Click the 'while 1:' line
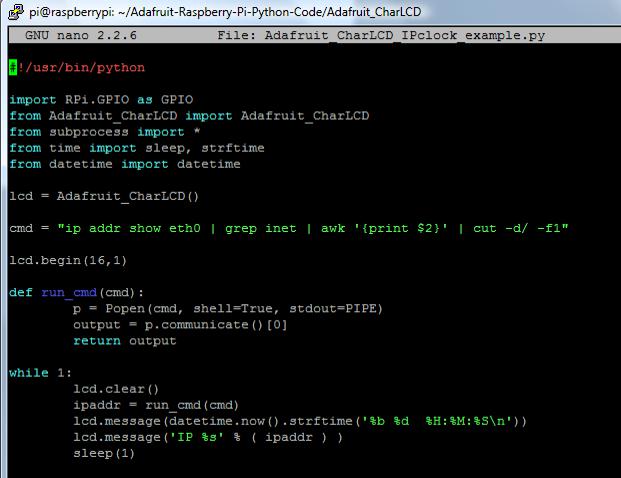621x478 pixels. [40, 373]
